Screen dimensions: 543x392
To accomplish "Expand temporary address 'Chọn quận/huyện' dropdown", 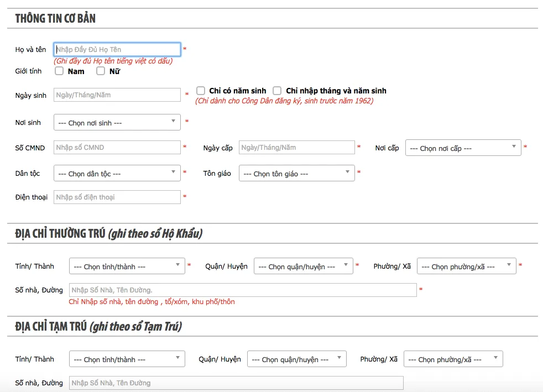I will coord(296,359).
